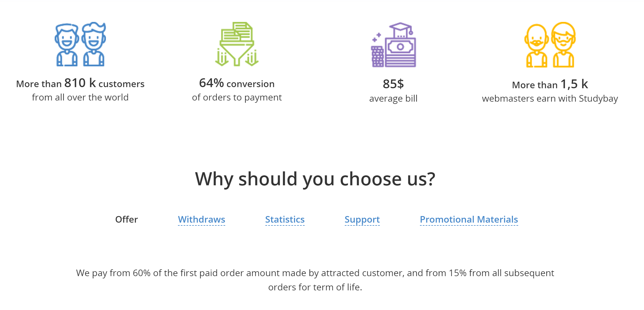Click the purple money and graduation cap icon
This screenshot has width=644, height=310.
[x=393, y=45]
